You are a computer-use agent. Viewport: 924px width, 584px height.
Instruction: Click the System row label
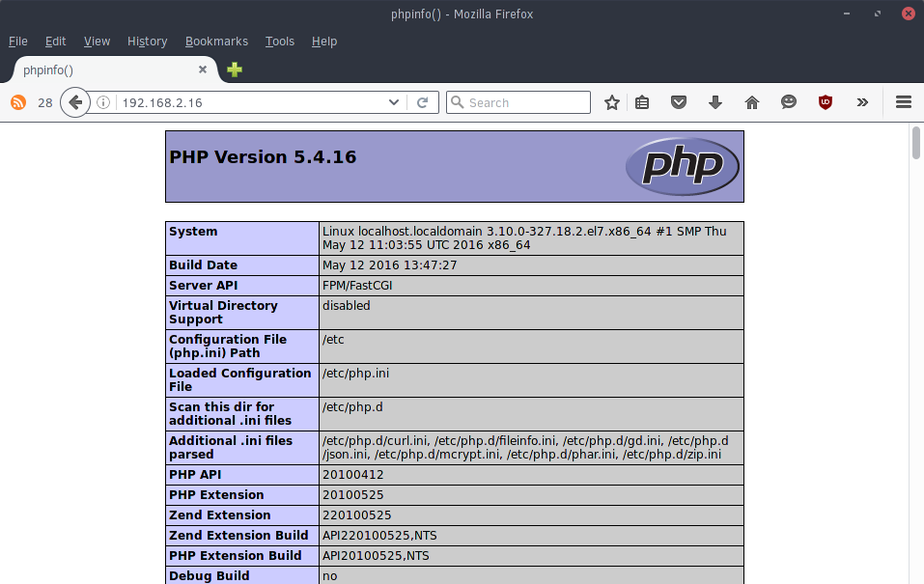(x=193, y=232)
